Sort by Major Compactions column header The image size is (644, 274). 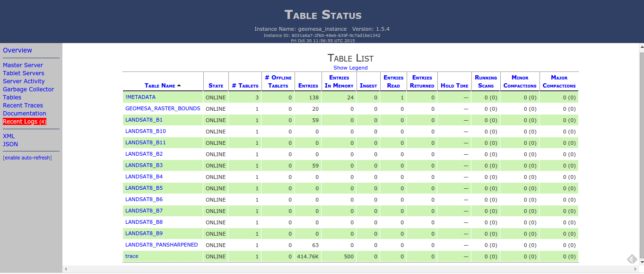tap(559, 81)
